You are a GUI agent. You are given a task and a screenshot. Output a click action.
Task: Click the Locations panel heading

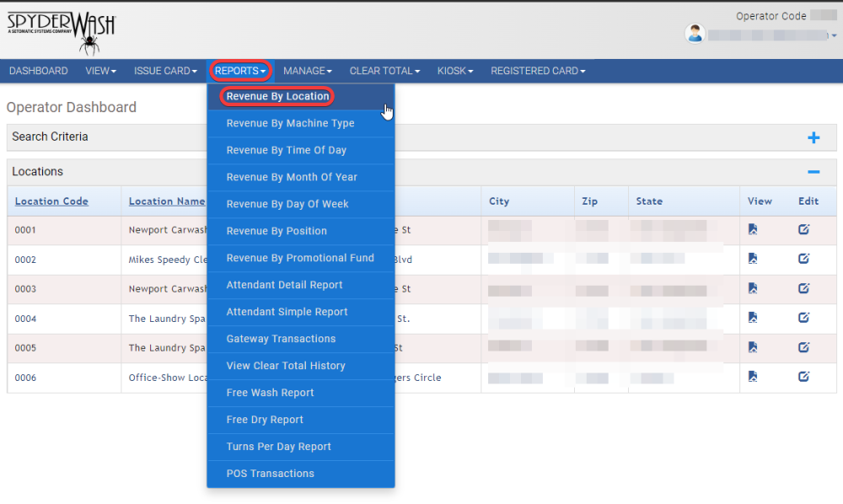pyautogui.click(x=38, y=172)
